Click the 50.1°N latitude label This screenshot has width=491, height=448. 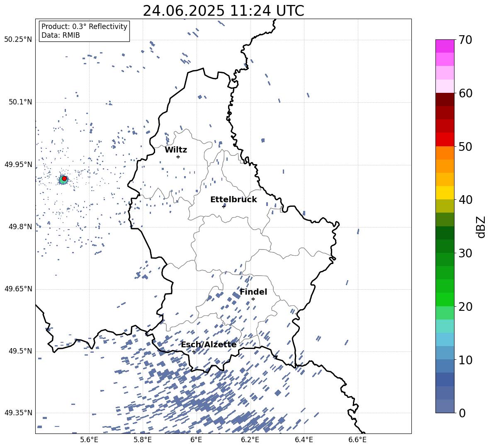(20, 102)
